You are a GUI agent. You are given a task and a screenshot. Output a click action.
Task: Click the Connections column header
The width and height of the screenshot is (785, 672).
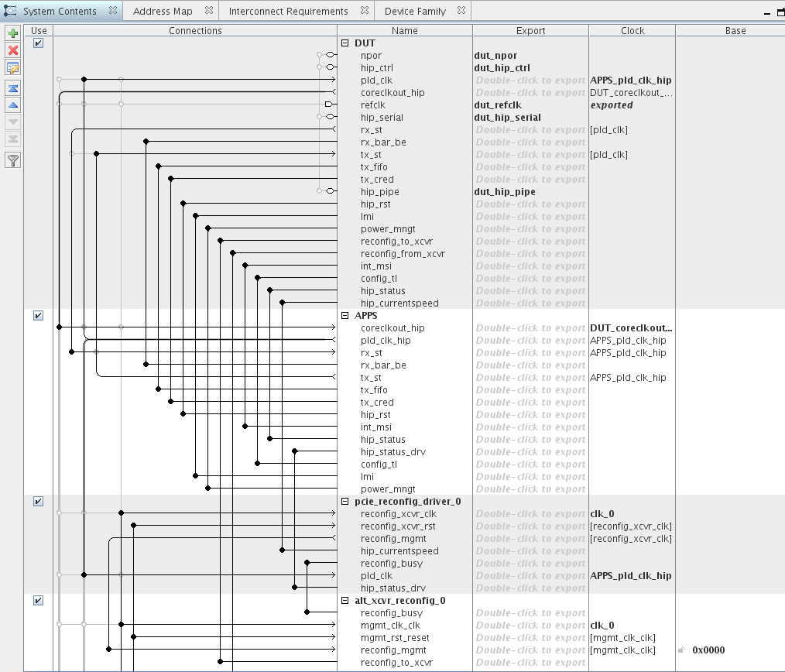click(x=195, y=30)
